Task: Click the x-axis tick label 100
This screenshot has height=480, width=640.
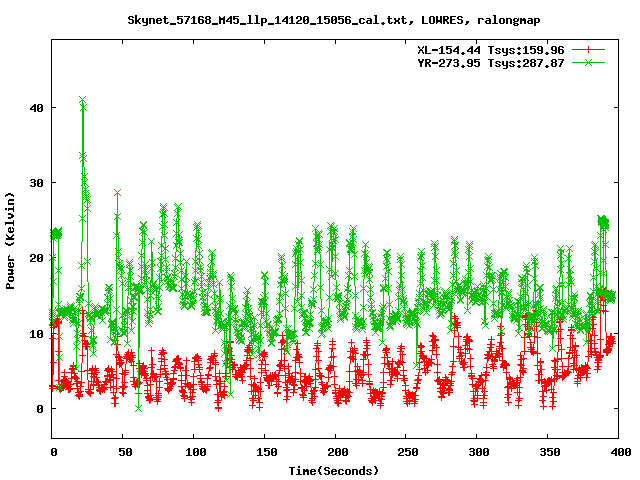Action: click(196, 452)
